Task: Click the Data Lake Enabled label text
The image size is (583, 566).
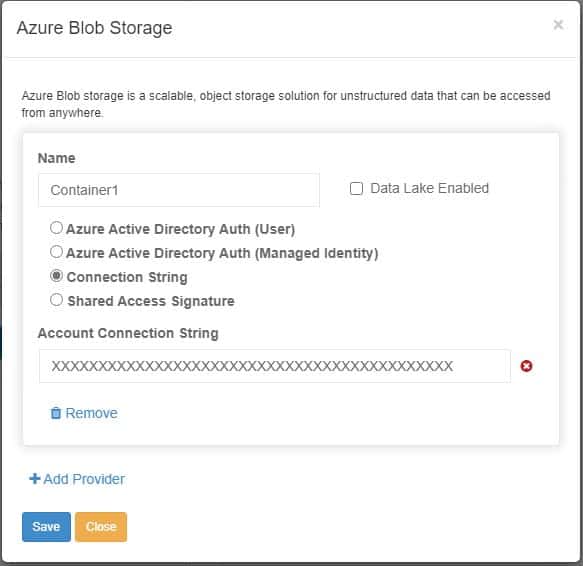Action: [429, 188]
